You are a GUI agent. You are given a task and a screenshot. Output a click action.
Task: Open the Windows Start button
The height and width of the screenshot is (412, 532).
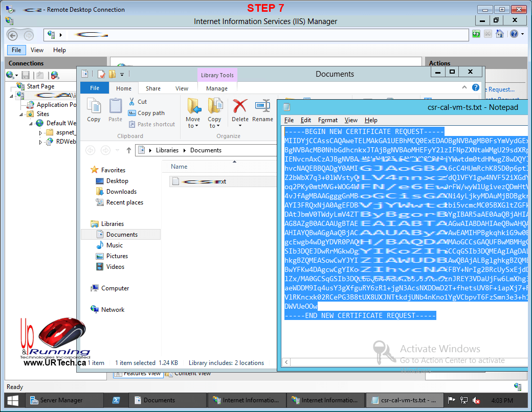click(x=12, y=400)
